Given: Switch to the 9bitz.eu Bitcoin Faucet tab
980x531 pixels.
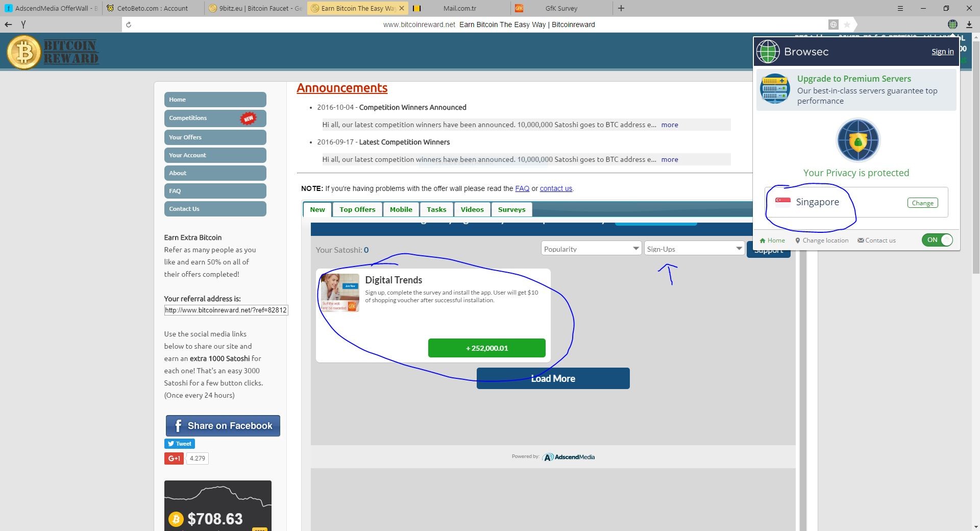Looking at the screenshot, I should pos(256,8).
